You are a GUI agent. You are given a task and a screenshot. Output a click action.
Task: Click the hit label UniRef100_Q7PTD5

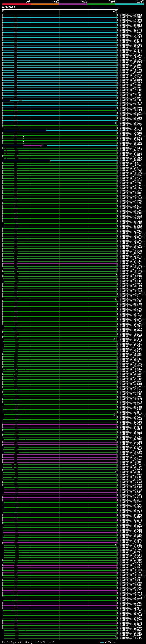[x=131, y=560]
